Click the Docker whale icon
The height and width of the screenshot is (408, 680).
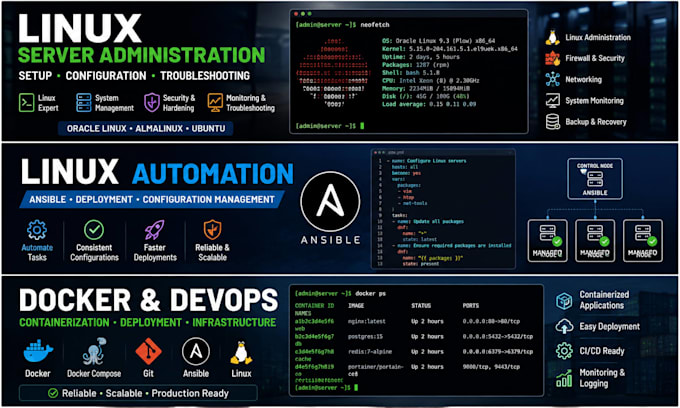(38, 351)
